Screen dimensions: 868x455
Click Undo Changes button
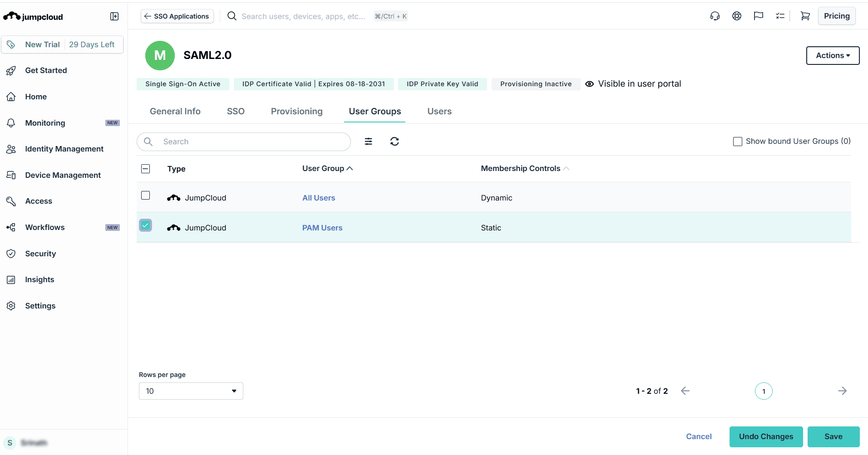point(766,436)
